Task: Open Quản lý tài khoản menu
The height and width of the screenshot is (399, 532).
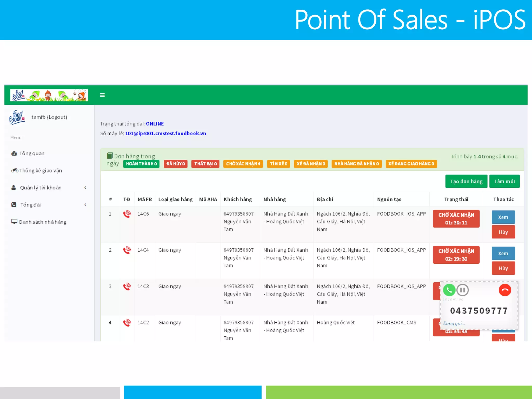Action: [x=41, y=188]
